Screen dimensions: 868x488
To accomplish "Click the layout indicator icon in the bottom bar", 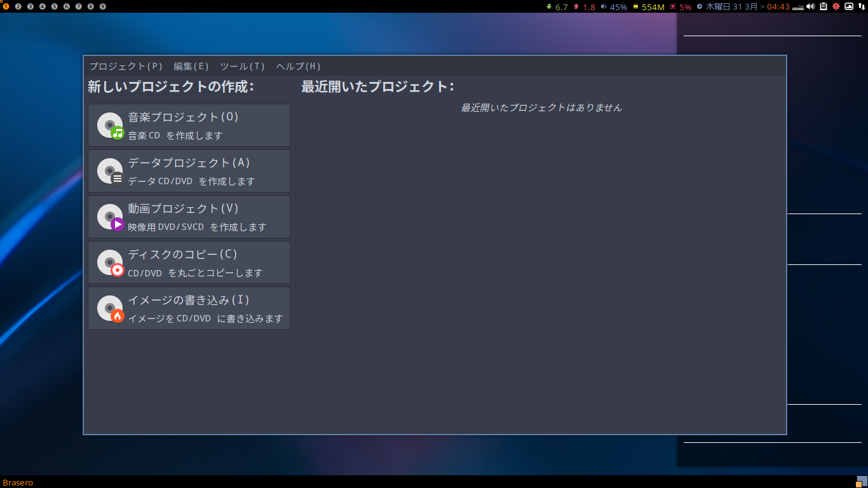I will coord(862,482).
